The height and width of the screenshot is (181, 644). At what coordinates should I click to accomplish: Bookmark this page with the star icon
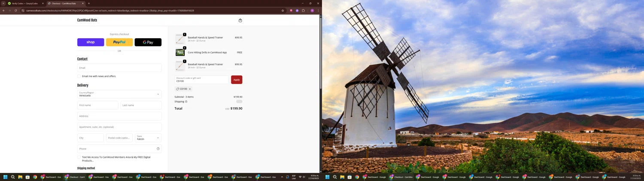(283, 10)
